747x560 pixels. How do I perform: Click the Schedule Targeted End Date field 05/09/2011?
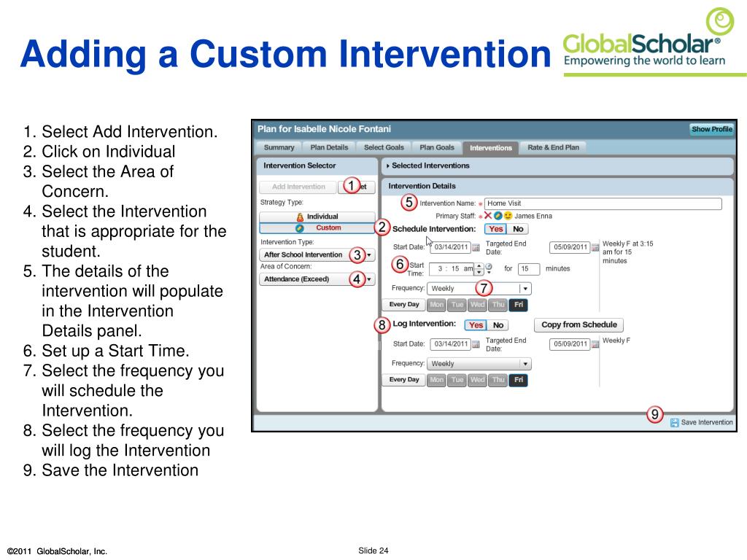pyautogui.click(x=570, y=248)
